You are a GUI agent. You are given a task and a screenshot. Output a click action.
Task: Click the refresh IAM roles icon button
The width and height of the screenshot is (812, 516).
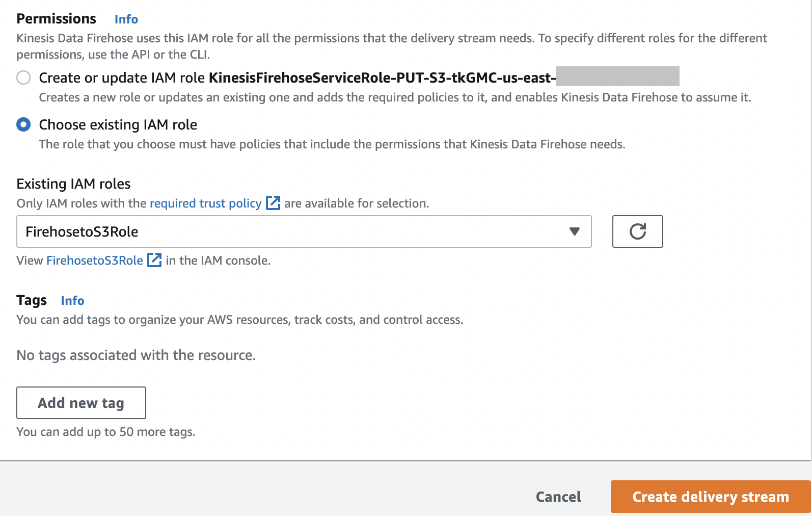point(637,231)
